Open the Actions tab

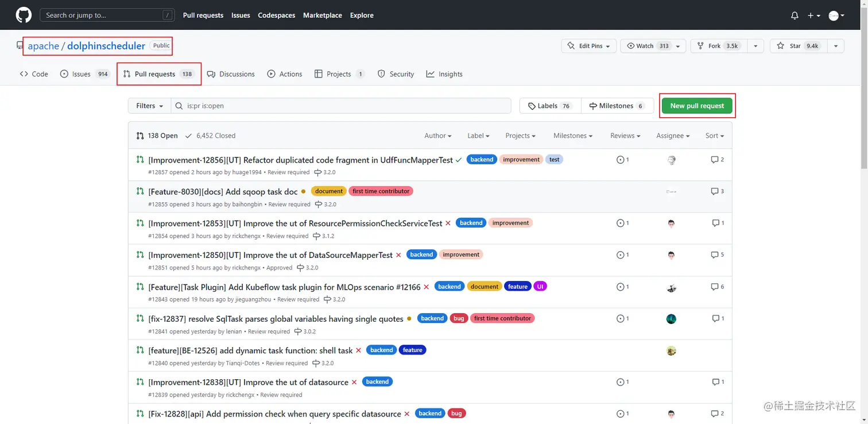click(285, 74)
